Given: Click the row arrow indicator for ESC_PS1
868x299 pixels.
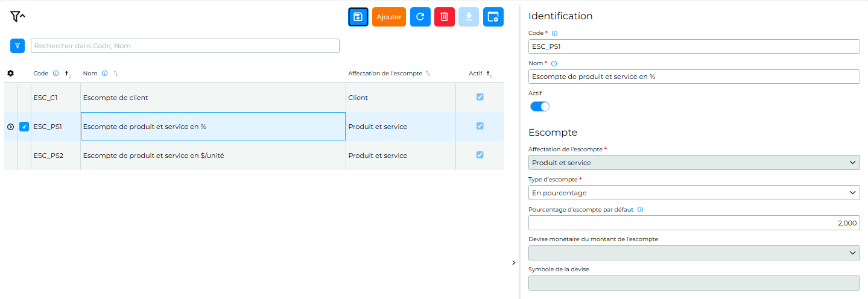Looking at the screenshot, I should [x=10, y=127].
